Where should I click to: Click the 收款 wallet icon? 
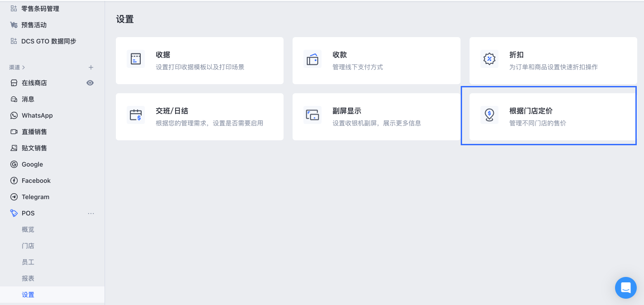312,59
